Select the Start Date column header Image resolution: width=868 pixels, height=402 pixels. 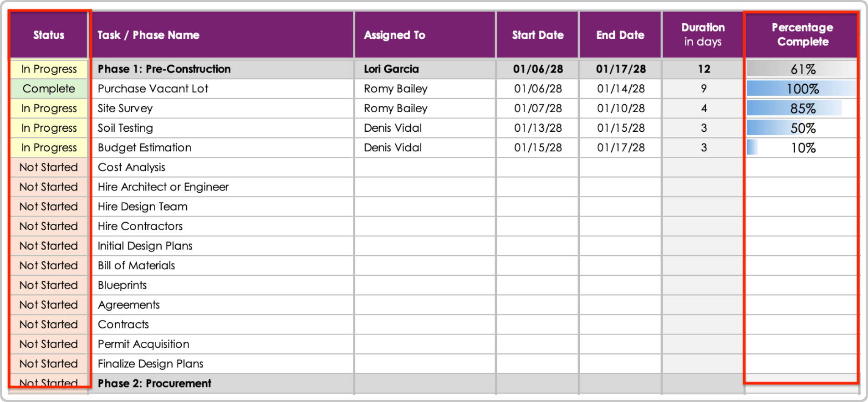pyautogui.click(x=537, y=35)
